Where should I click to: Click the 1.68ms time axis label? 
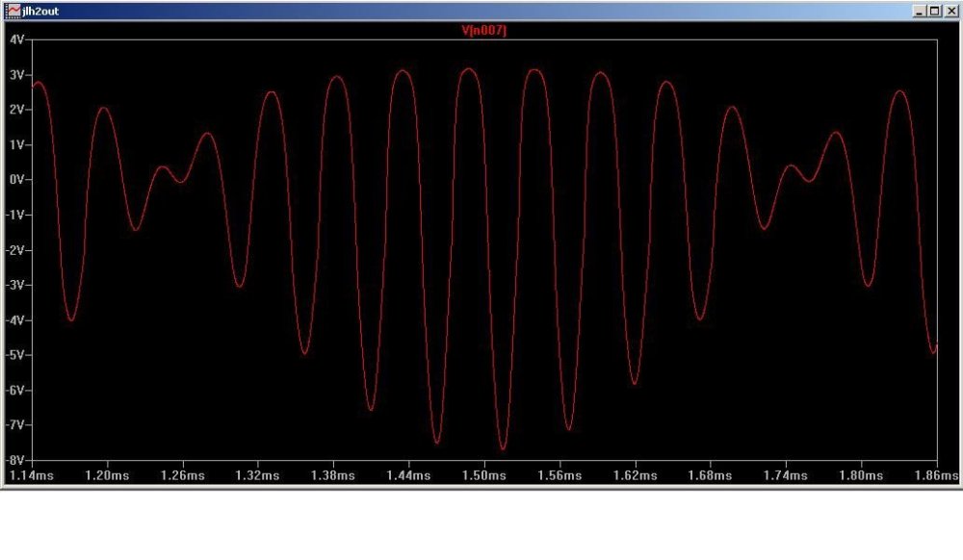710,475
